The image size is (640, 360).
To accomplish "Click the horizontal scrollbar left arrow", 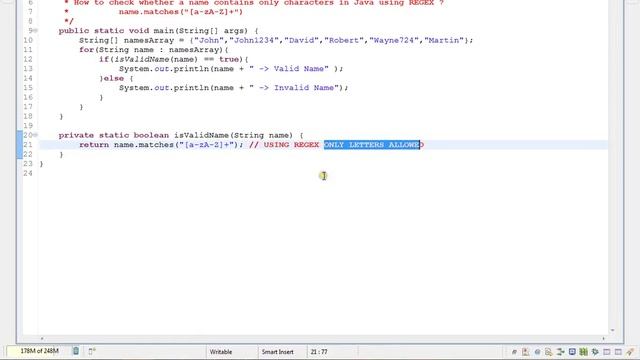I will [41, 338].
